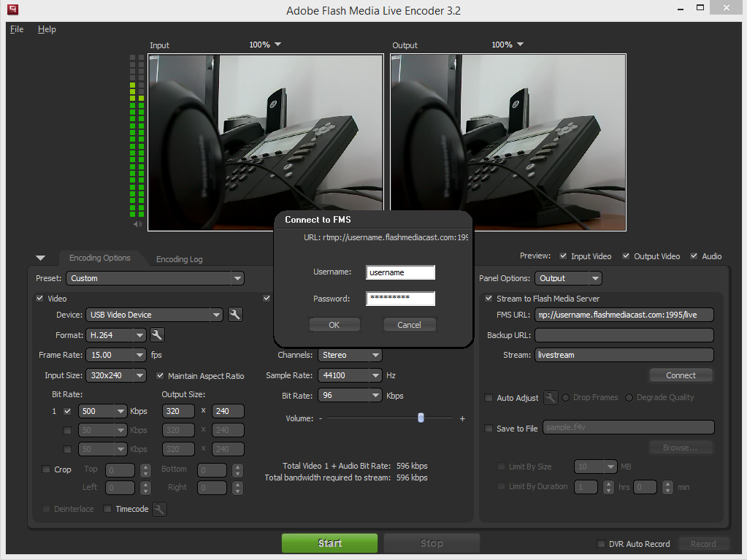
Task: Click the Save to File sample.f4v field
Action: 629,428
